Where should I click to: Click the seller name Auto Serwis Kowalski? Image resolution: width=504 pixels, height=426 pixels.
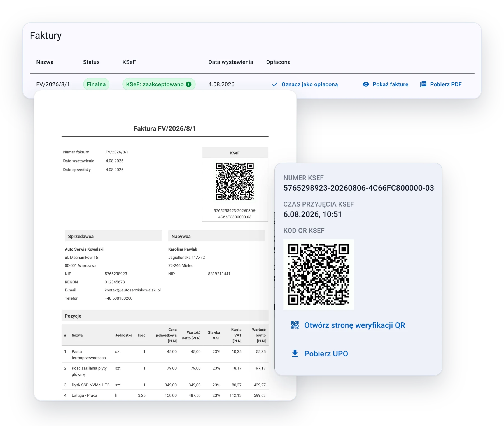(x=84, y=249)
